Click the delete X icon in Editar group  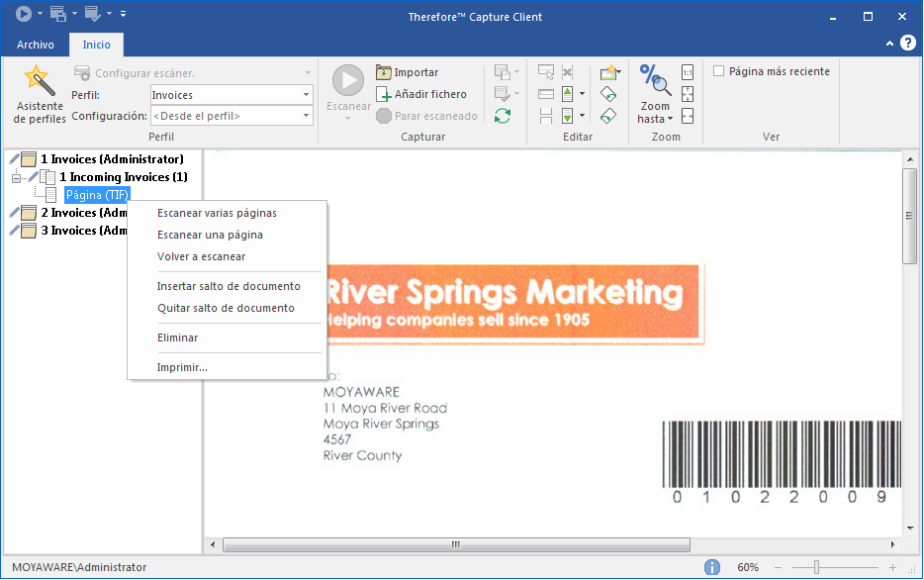pos(568,72)
